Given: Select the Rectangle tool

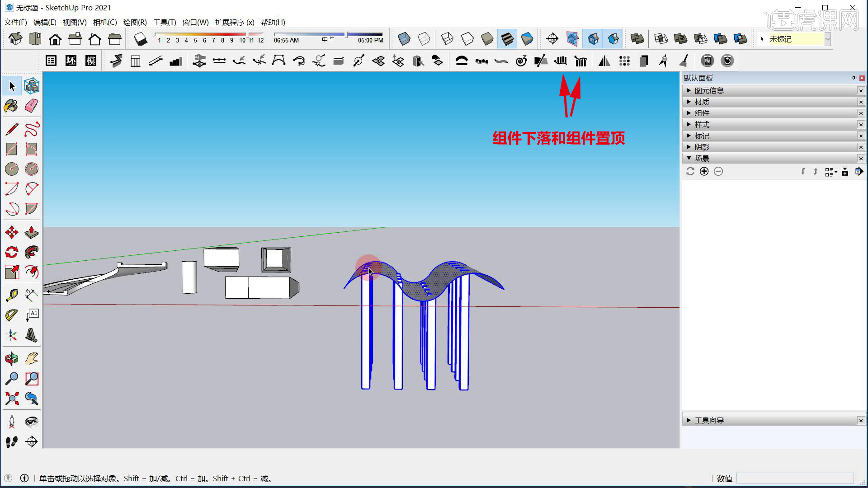Looking at the screenshot, I should (11, 149).
